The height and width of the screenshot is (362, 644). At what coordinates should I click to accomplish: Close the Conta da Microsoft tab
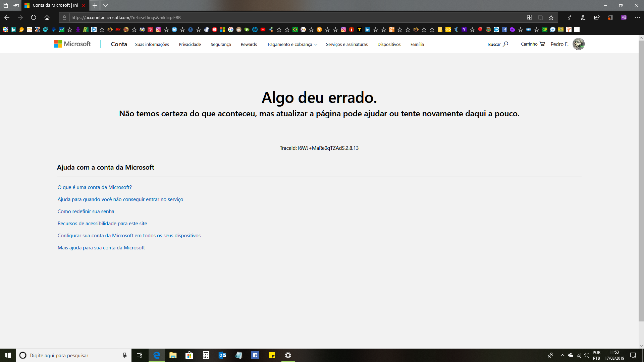[x=84, y=5]
